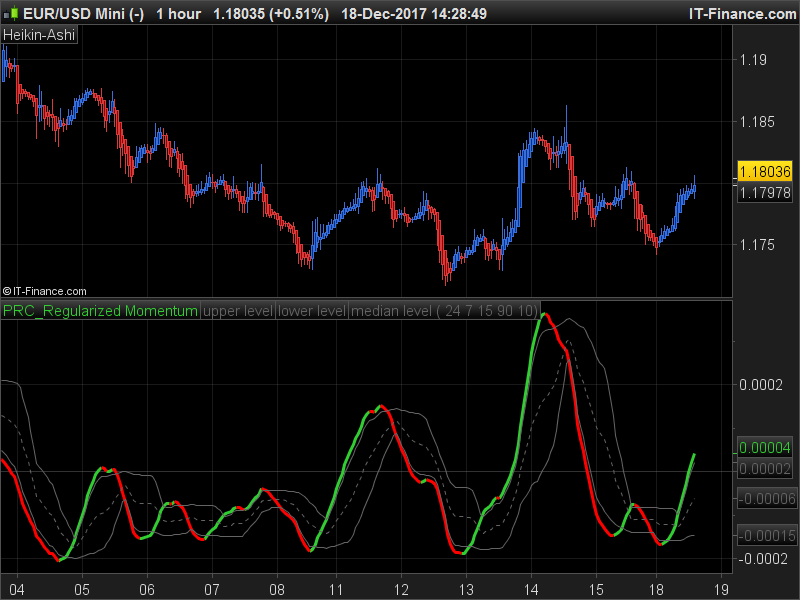
Task: Click the lower level indicator label
Action: tap(312, 311)
